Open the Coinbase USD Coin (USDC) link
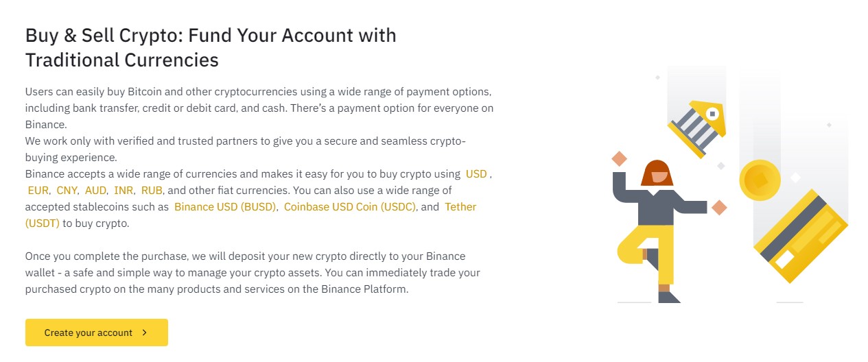 click(x=350, y=206)
